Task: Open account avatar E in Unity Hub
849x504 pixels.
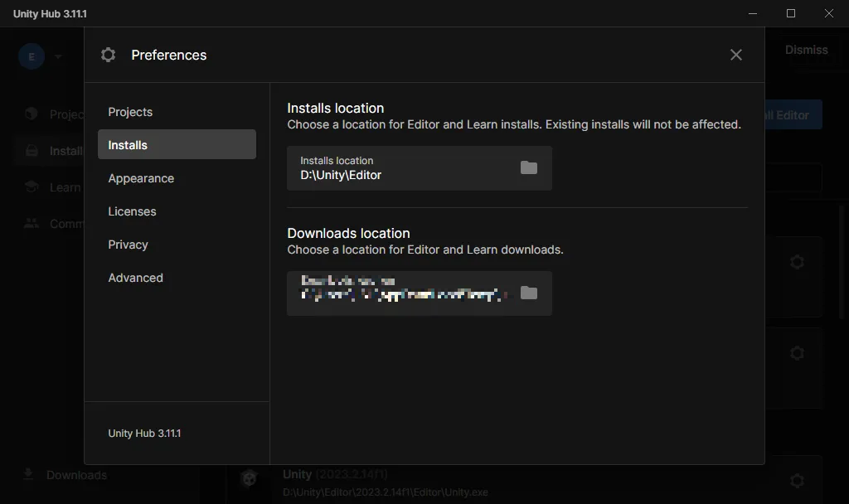Action: [32, 56]
